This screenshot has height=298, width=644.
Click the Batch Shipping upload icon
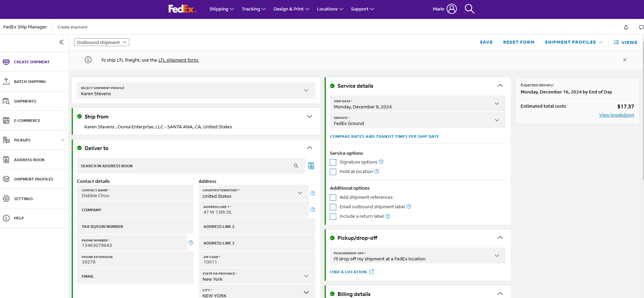[6, 82]
